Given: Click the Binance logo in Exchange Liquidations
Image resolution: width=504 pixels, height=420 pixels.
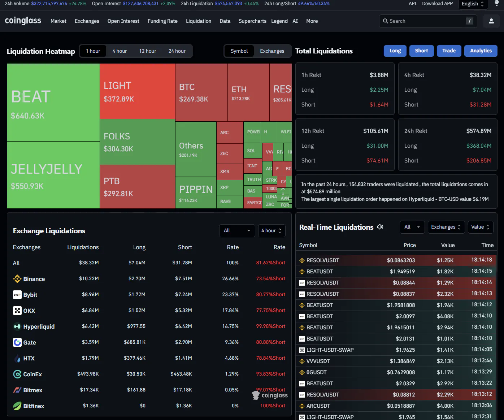Looking at the screenshot, I should (17, 279).
